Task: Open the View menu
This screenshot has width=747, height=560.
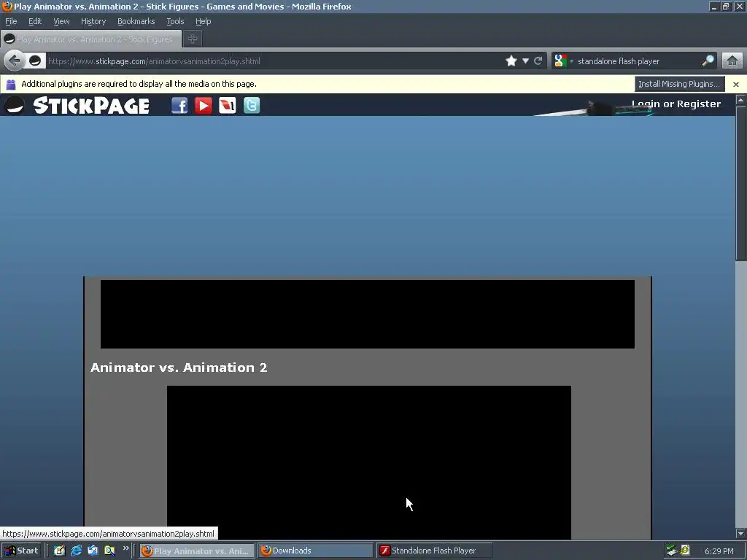Action: pyautogui.click(x=61, y=21)
